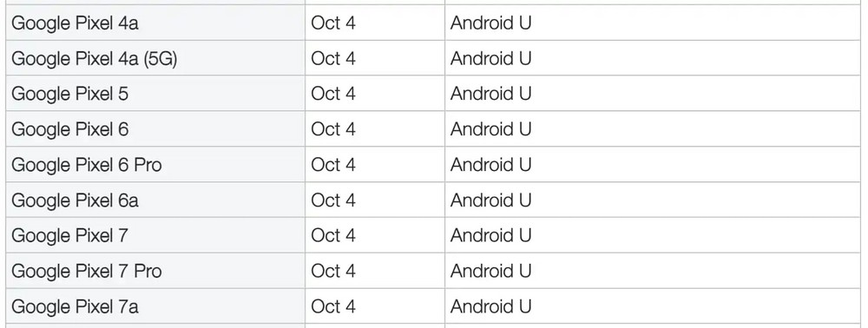Click Android U in Pixel 4a row
Image resolution: width=868 pixels, height=328 pixels.
point(491,23)
